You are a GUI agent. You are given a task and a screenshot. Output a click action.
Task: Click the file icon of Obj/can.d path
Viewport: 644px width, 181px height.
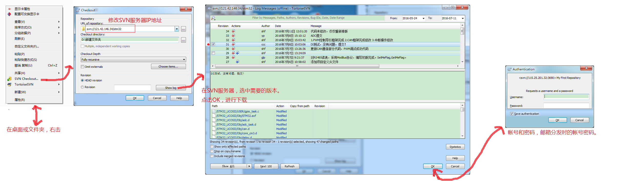[214, 129]
